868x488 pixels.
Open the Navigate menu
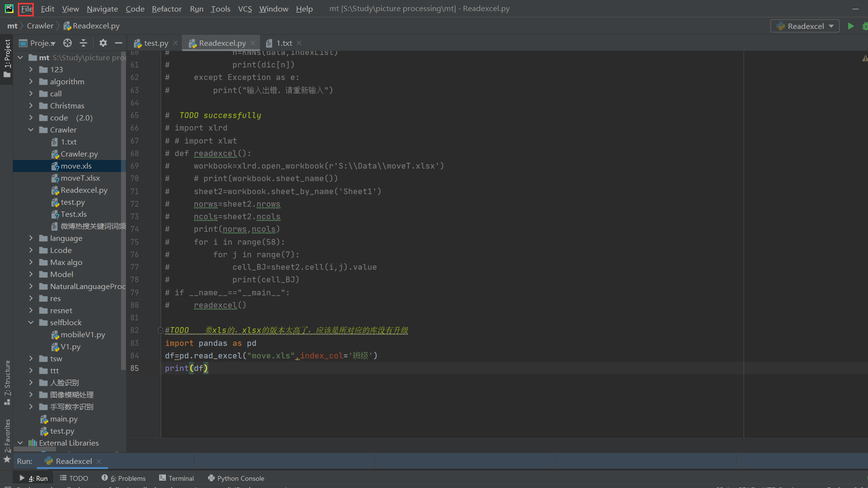click(x=102, y=9)
